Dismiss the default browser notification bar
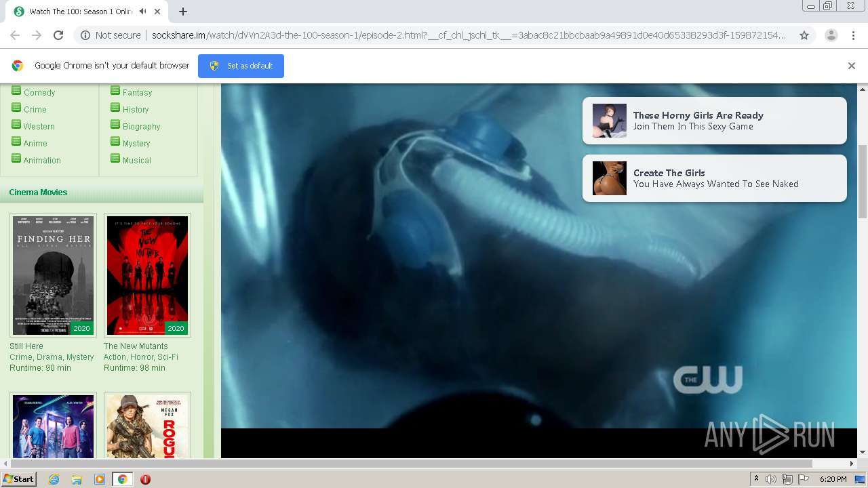Viewport: 868px width, 488px height. 852,66
